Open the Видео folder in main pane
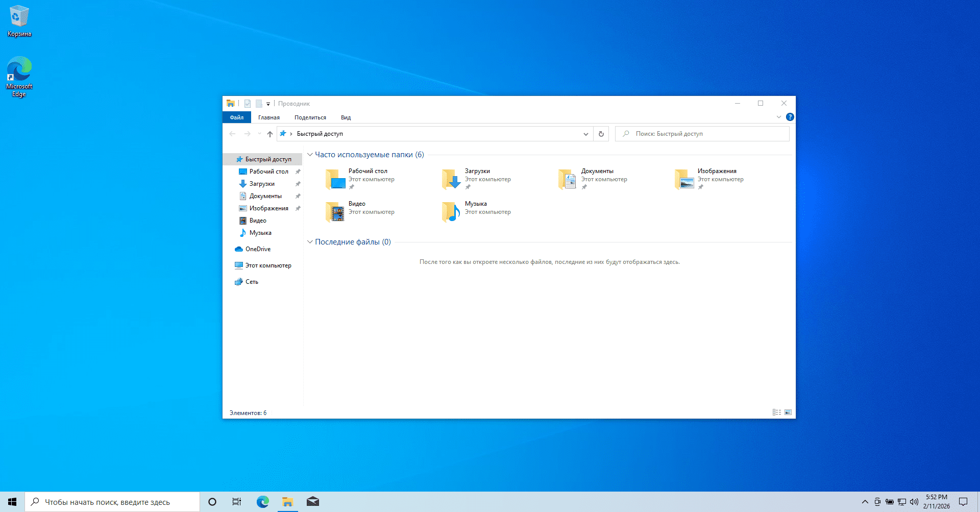 pyautogui.click(x=335, y=212)
